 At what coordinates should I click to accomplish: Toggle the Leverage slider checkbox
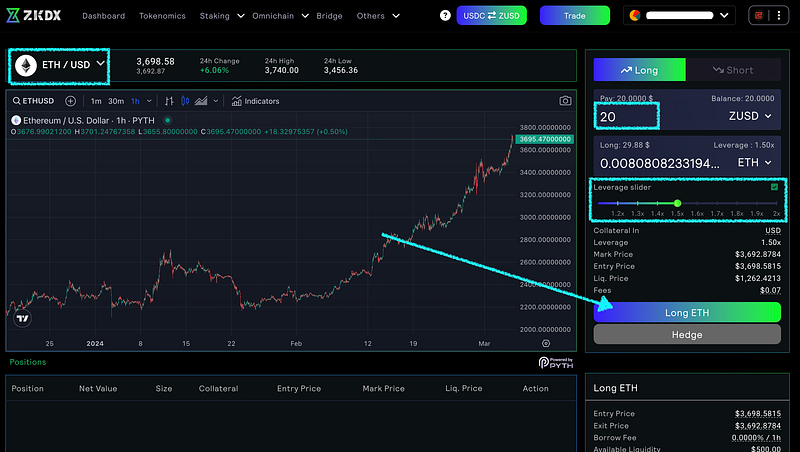pos(773,187)
